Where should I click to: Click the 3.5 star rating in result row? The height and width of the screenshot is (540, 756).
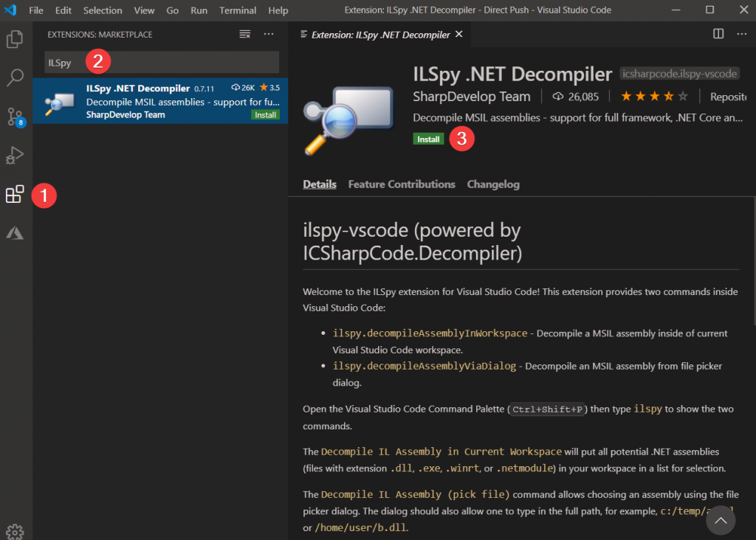pos(269,88)
